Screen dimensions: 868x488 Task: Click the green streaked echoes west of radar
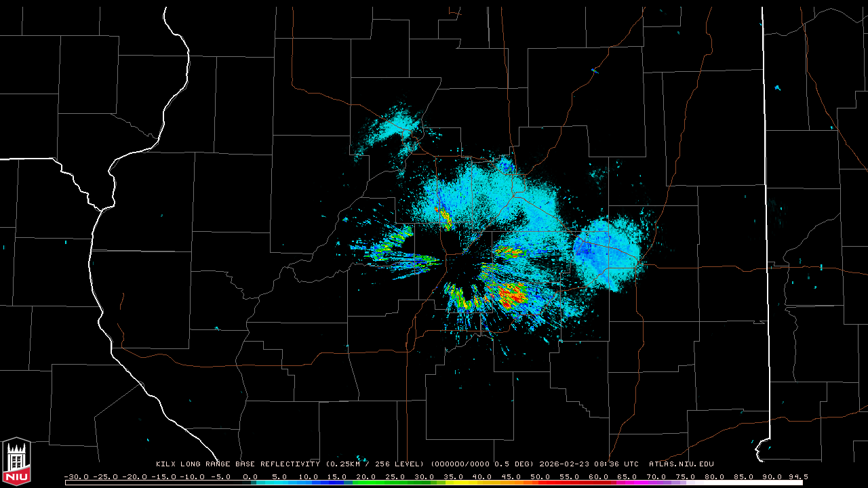400,254
